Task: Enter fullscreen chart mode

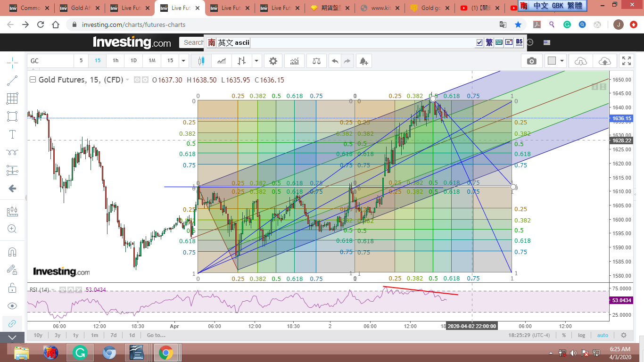Action: [x=627, y=61]
